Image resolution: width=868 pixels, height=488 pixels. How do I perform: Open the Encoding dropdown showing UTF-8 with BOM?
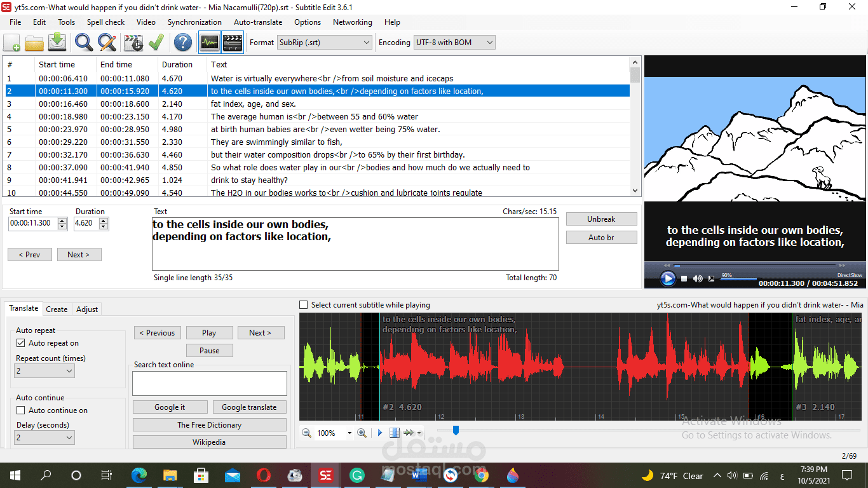(453, 42)
